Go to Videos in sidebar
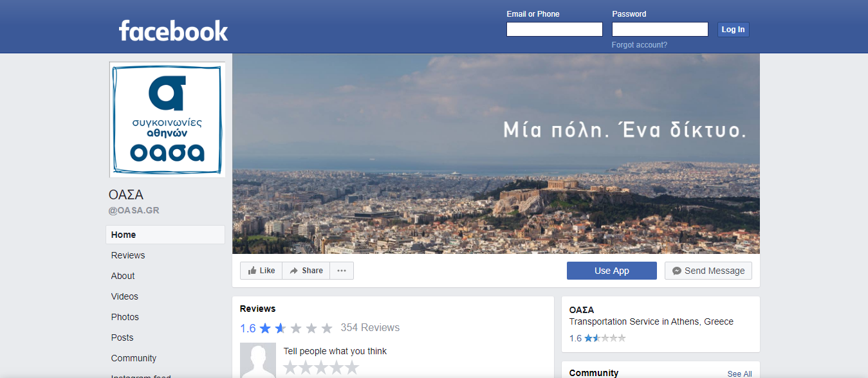 pyautogui.click(x=124, y=296)
